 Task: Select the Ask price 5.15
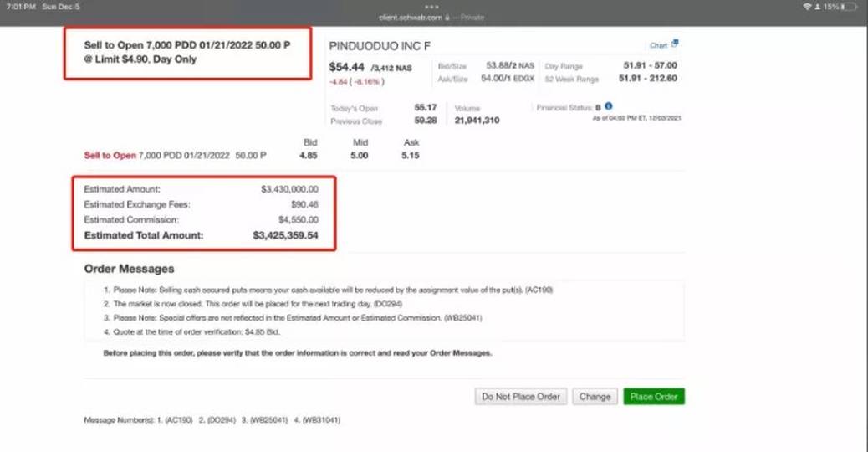(410, 156)
